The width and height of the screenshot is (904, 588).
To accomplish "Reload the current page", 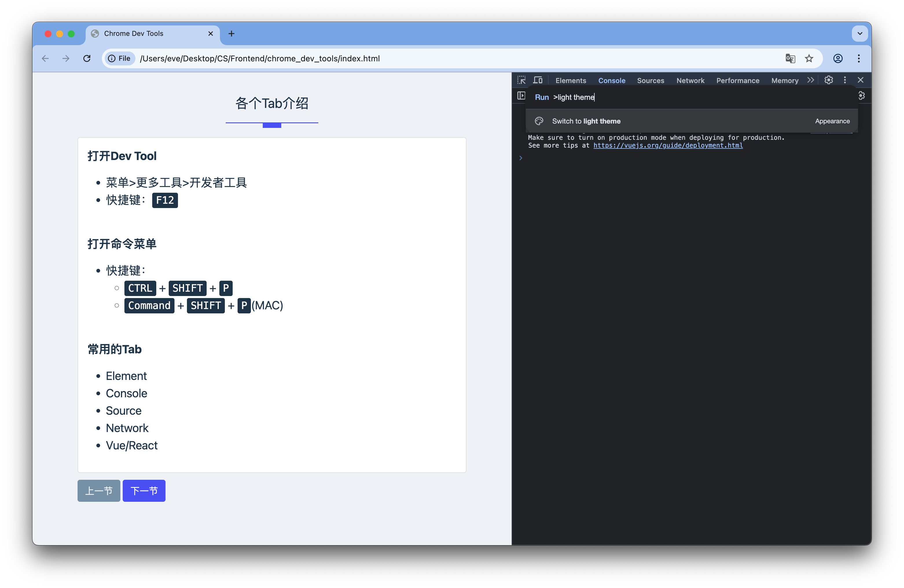I will coord(87,58).
